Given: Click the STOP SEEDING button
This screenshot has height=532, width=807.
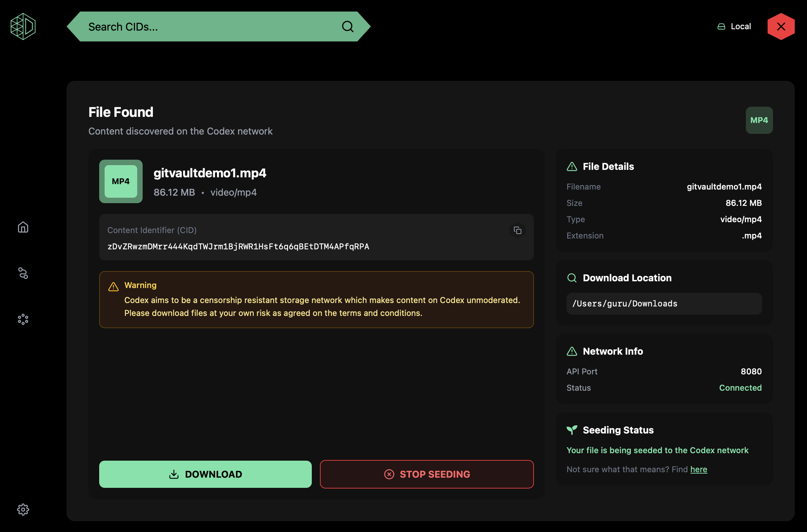Looking at the screenshot, I should (427, 474).
